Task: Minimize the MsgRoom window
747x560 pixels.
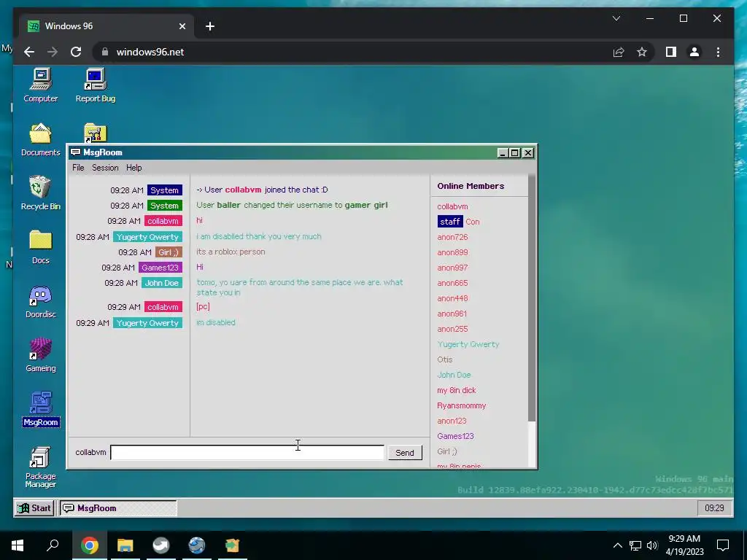Action: coord(502,153)
